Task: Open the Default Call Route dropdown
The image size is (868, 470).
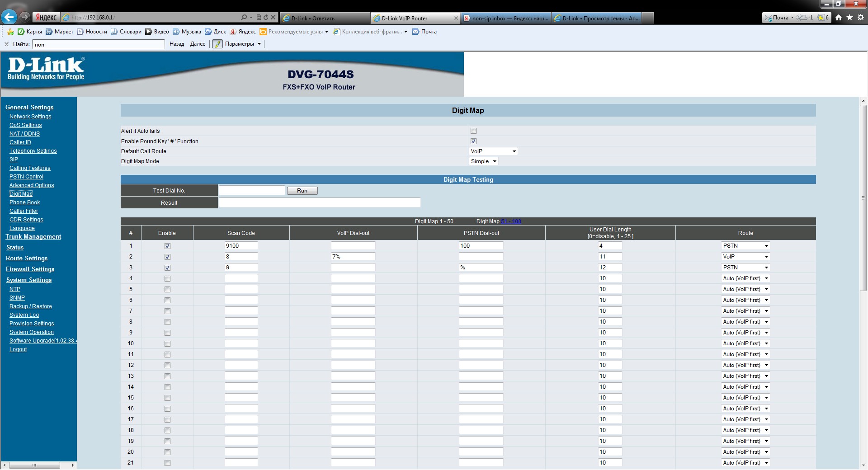Action: click(493, 151)
